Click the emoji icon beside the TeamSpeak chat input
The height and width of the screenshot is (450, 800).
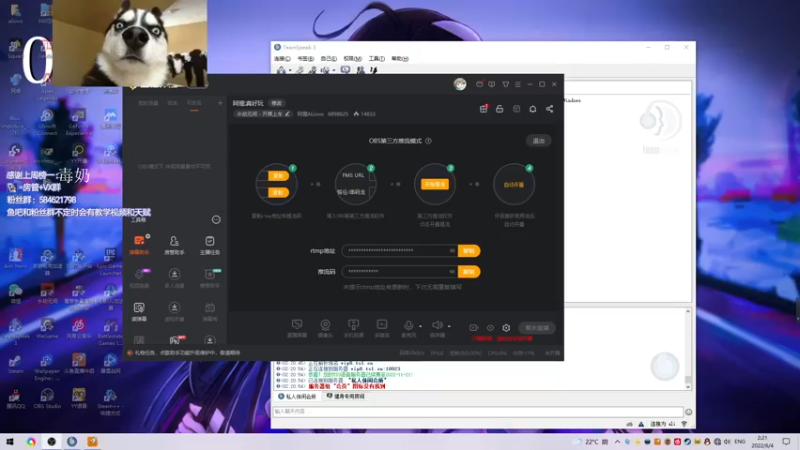coord(688,412)
